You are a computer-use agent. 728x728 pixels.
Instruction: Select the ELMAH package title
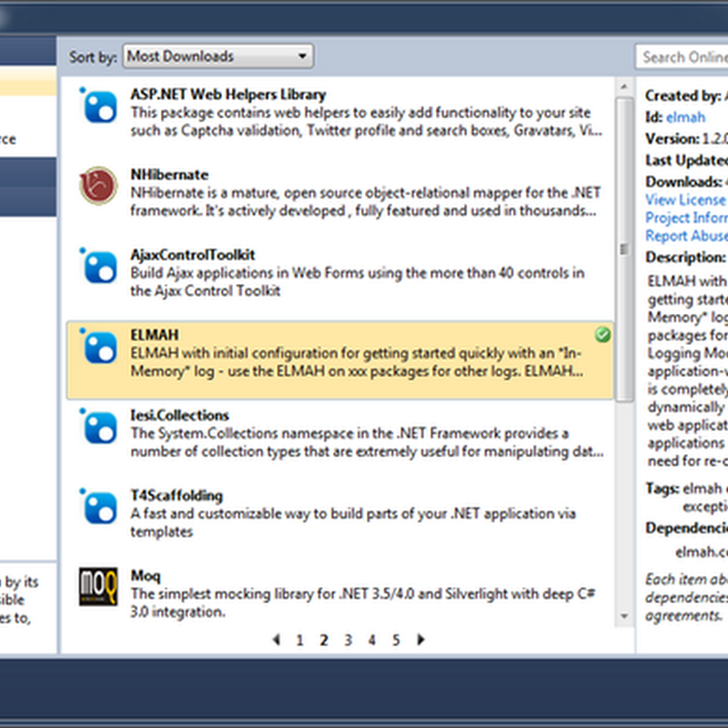tap(154, 335)
